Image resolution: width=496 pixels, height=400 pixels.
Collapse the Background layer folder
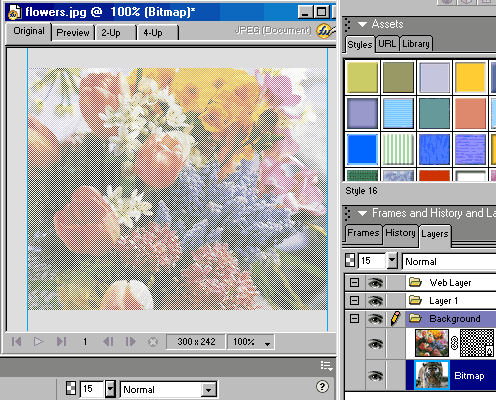(355, 319)
